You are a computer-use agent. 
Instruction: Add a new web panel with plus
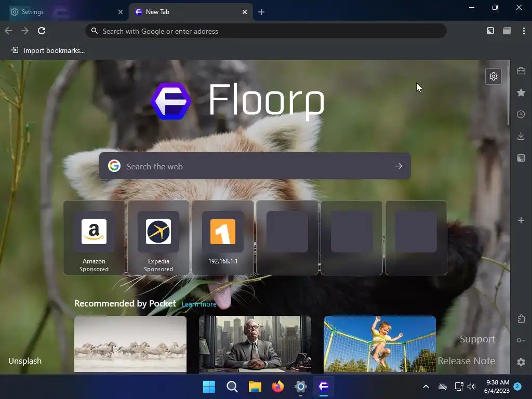(521, 220)
